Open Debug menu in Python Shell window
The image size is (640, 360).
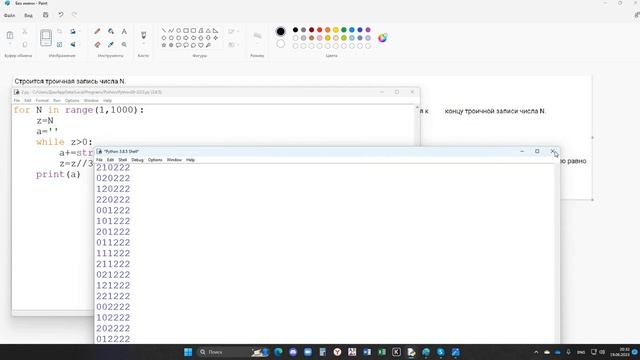pos(137,160)
